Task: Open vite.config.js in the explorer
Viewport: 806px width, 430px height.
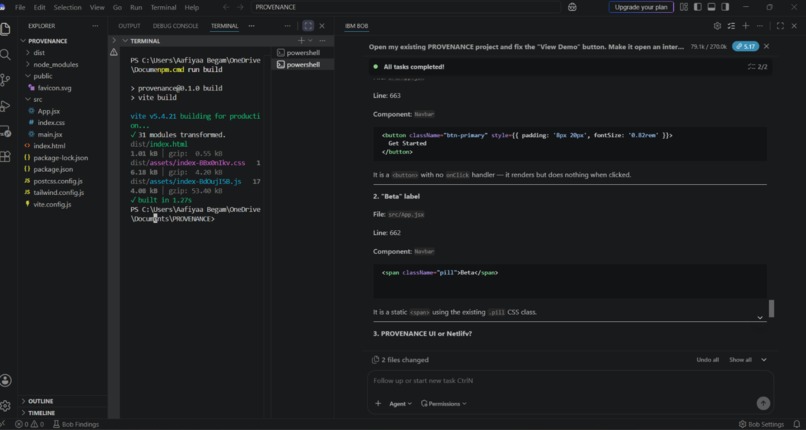Action: click(52, 204)
